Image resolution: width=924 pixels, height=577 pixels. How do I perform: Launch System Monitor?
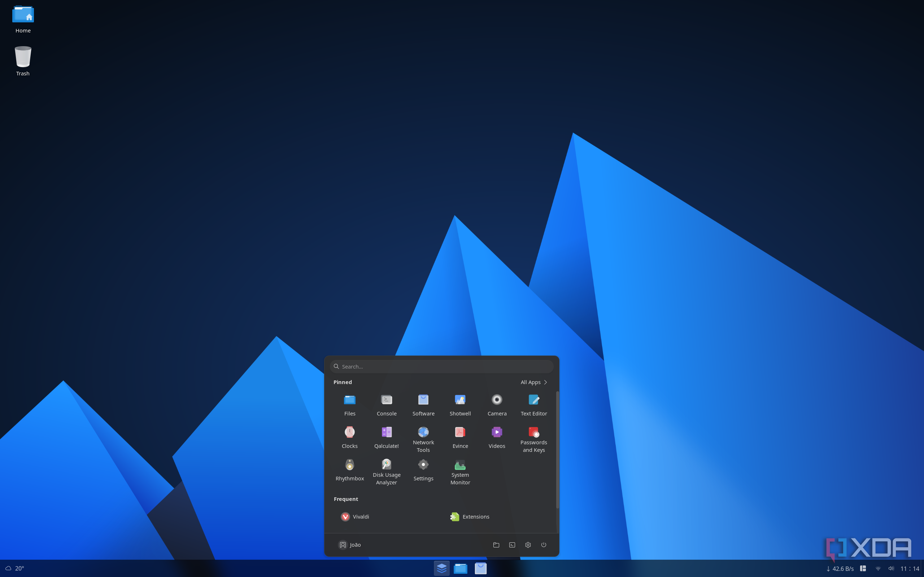[x=460, y=471]
